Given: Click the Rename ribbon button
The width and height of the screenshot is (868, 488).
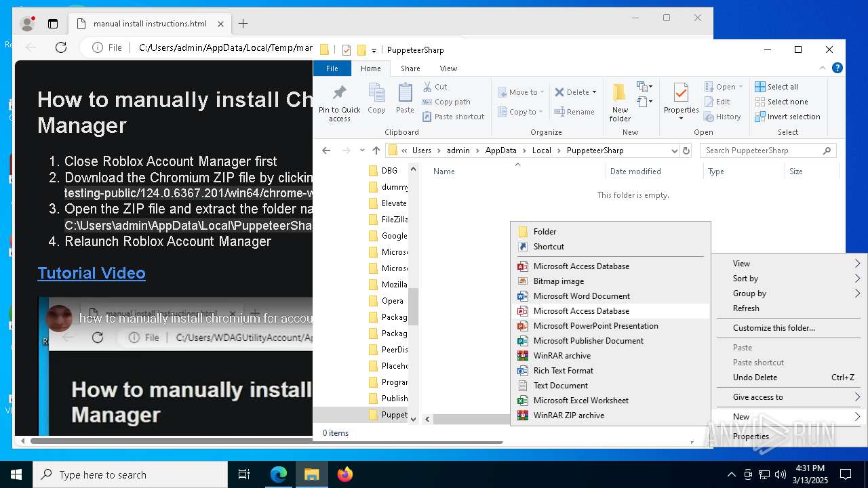Looking at the screenshot, I should click(x=574, y=112).
